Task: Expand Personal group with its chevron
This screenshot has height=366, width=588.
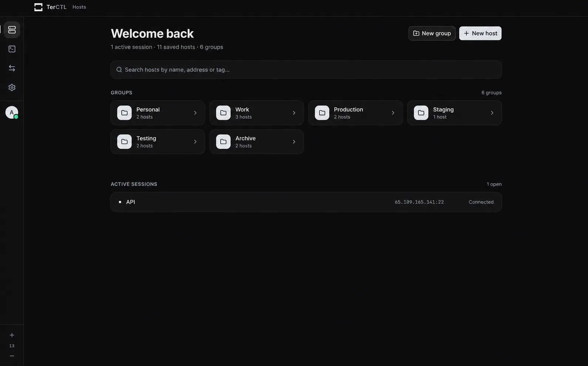Action: click(195, 113)
